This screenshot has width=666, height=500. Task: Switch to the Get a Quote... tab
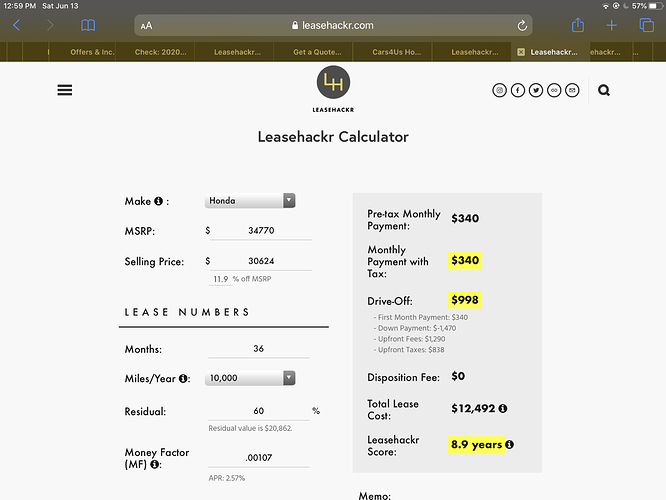[317, 52]
